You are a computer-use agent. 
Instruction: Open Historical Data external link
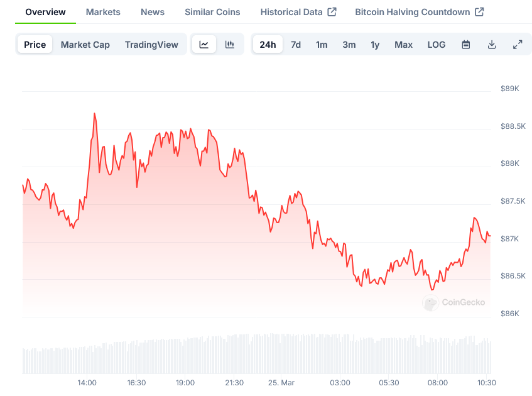pos(298,12)
